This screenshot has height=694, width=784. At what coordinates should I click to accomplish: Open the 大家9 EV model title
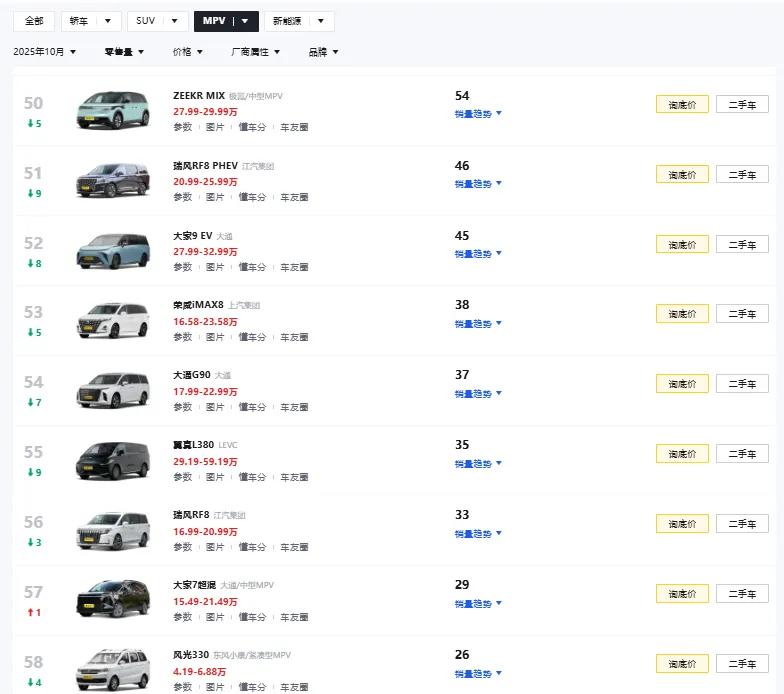(192, 236)
